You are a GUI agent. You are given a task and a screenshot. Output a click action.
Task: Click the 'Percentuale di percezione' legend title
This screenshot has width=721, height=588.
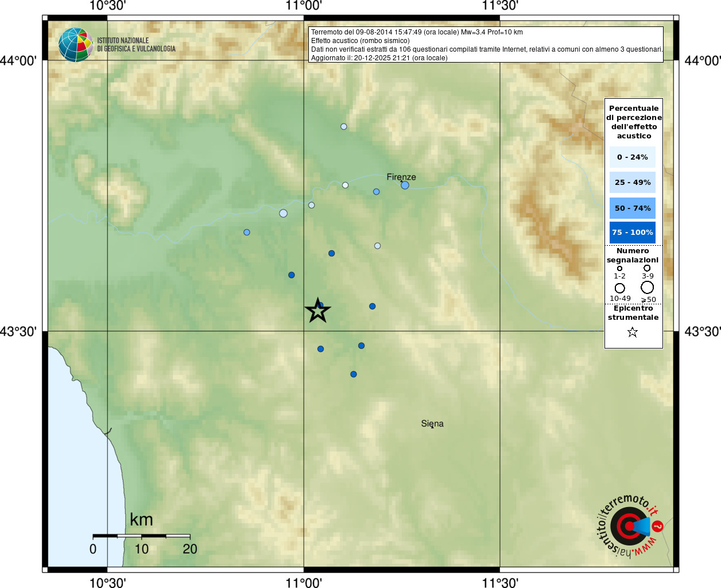click(x=634, y=122)
